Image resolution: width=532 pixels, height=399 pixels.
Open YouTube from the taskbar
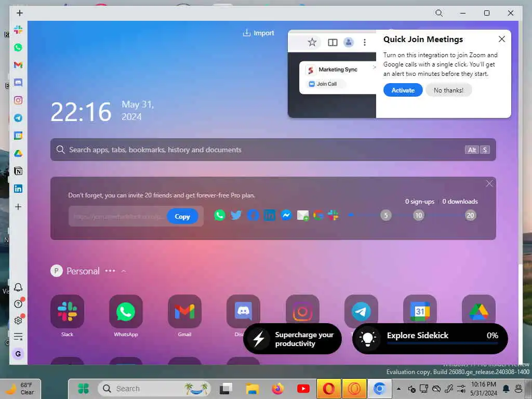(303, 389)
